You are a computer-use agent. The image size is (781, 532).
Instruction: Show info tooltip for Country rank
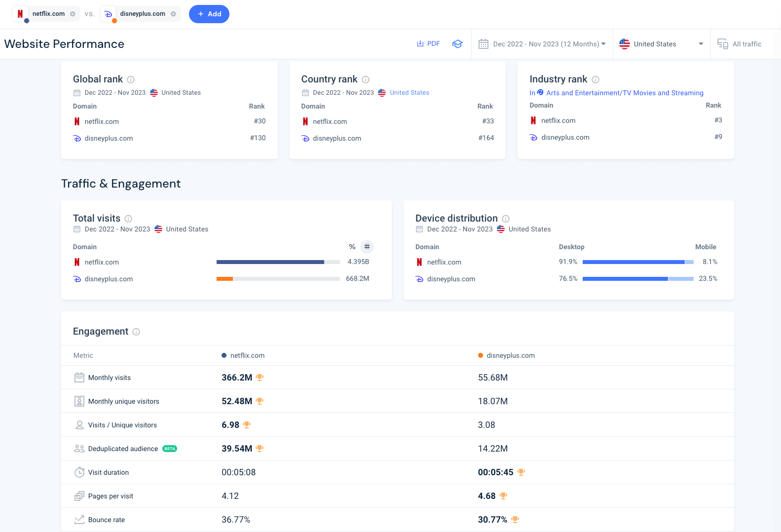pos(366,79)
